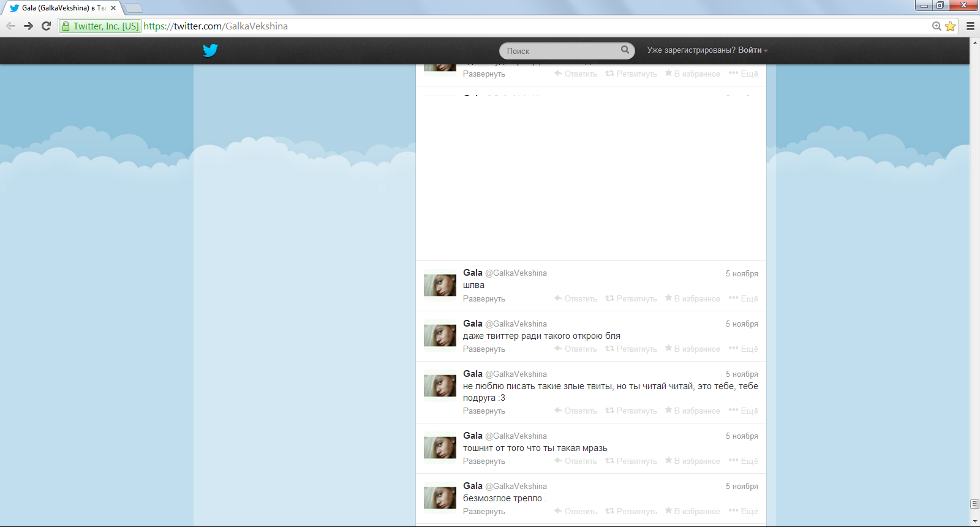
Task: Open the zoom magnifier icon in address bar
Action: click(937, 26)
